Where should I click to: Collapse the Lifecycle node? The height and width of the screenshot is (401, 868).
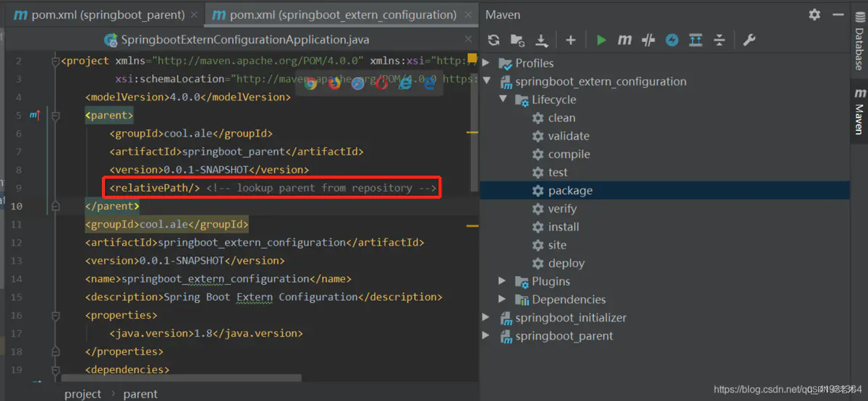tap(503, 99)
